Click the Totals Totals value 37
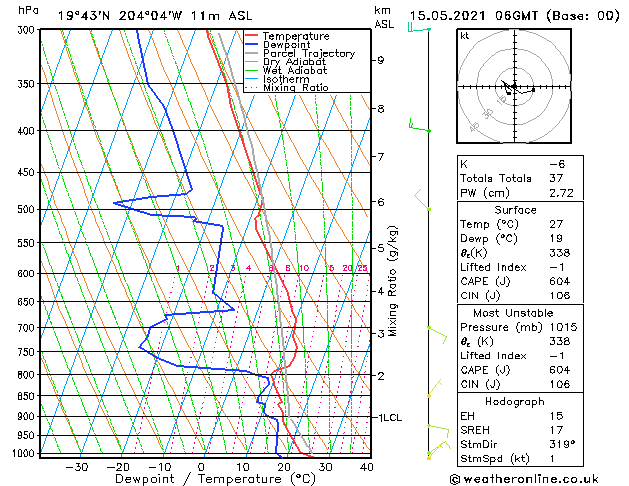 click(x=556, y=178)
